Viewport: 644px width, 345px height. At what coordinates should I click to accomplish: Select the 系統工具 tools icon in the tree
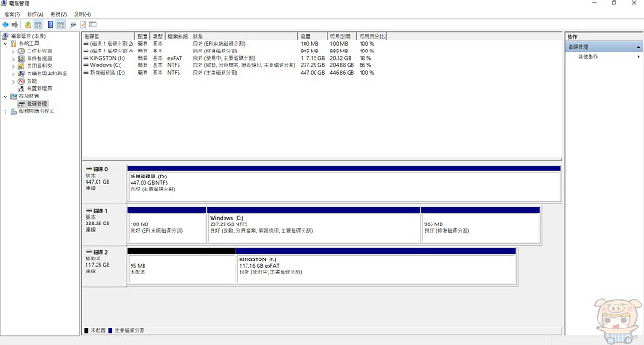point(13,43)
